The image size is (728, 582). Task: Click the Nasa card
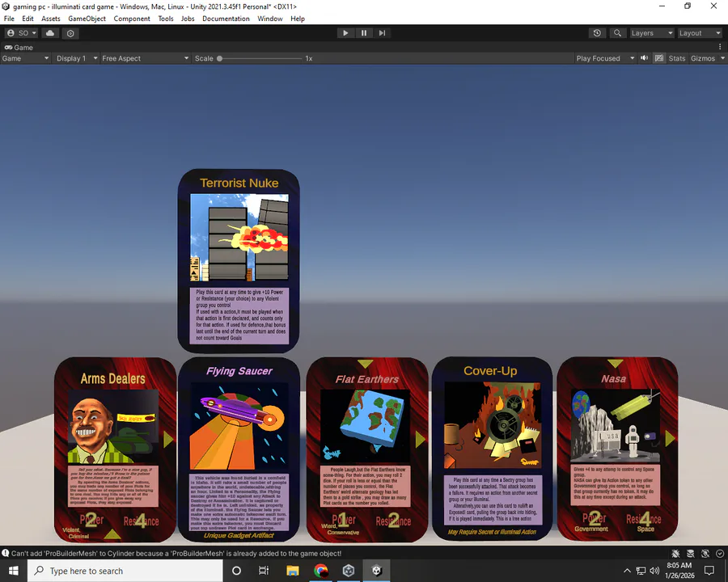point(617,449)
